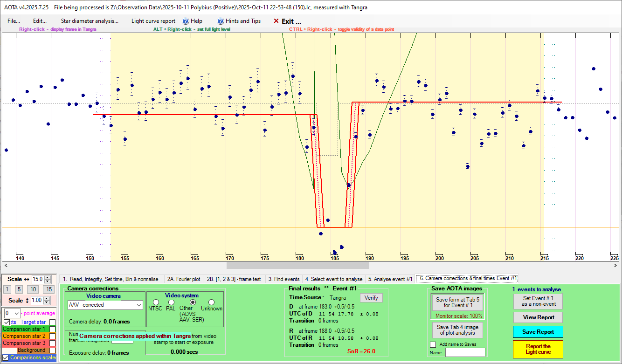Set horizontal scale preset to 10

click(x=34, y=289)
